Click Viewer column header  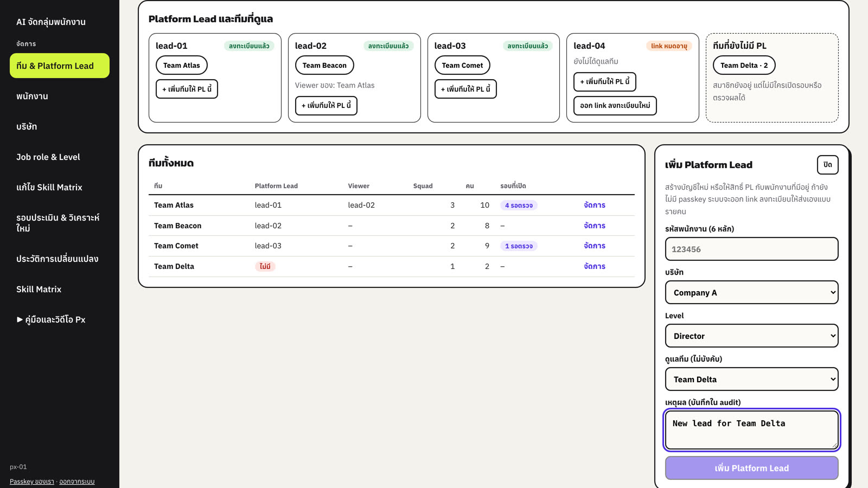click(x=359, y=186)
